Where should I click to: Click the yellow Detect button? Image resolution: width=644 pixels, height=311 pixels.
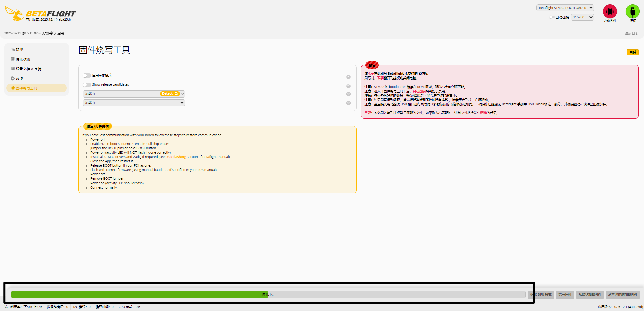tap(170, 94)
